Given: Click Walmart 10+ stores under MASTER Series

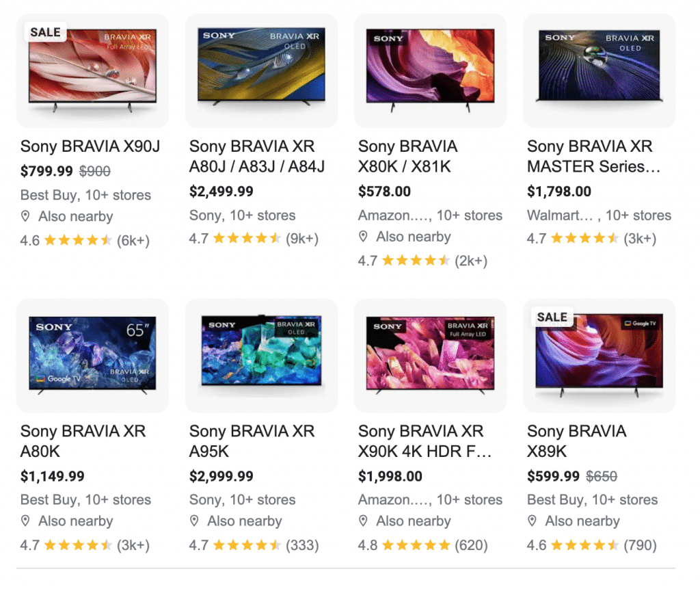Looking at the screenshot, I should click(599, 215).
